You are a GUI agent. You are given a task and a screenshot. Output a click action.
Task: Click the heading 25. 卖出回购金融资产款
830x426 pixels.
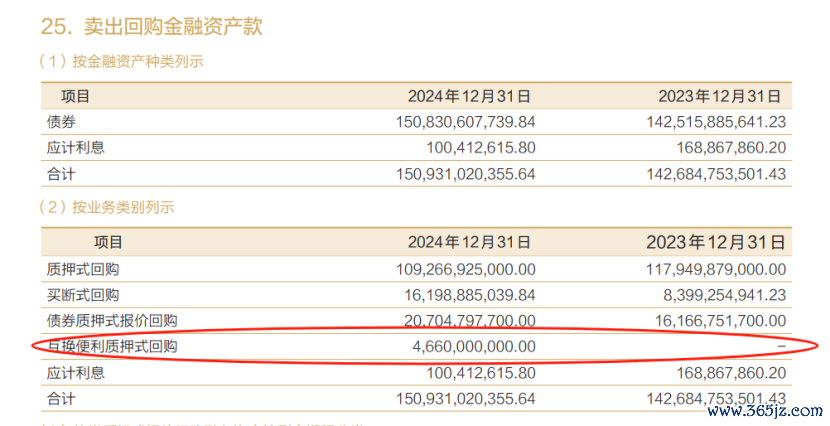[152, 26]
